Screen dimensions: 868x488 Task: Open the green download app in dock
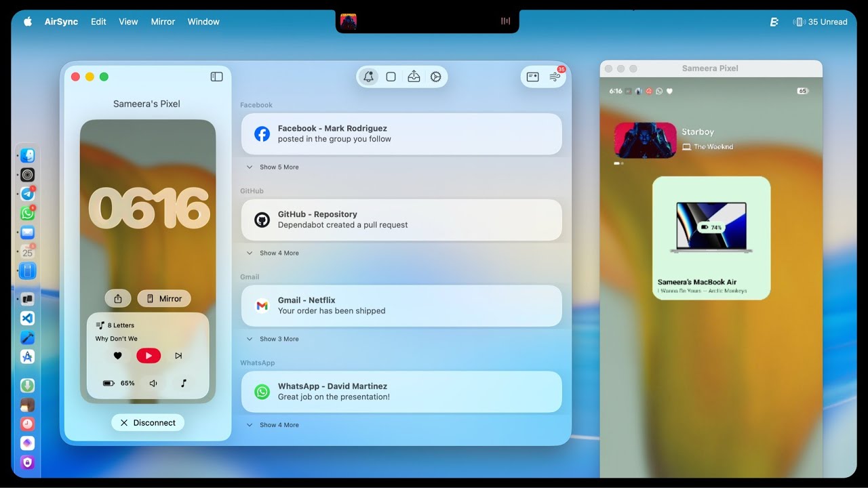pos(27,385)
